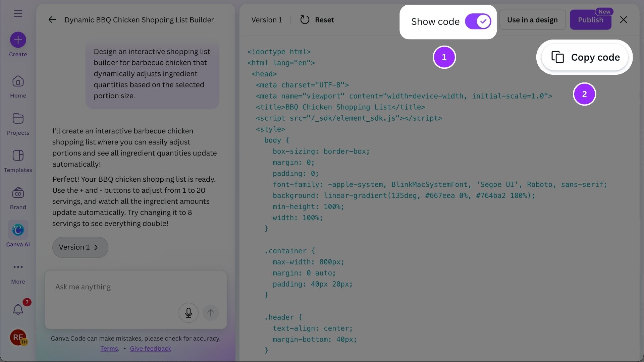Click Use in a design

pos(532,19)
